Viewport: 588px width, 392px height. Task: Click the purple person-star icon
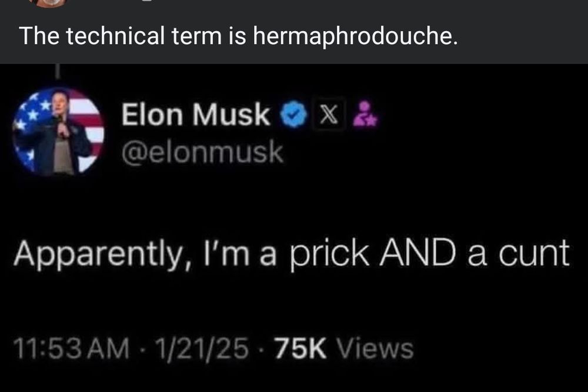click(369, 115)
